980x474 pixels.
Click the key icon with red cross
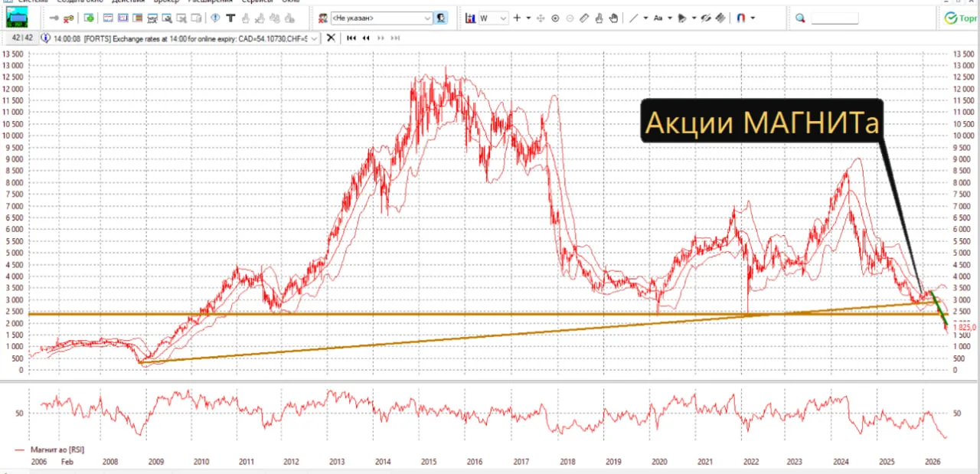[x=68, y=18]
